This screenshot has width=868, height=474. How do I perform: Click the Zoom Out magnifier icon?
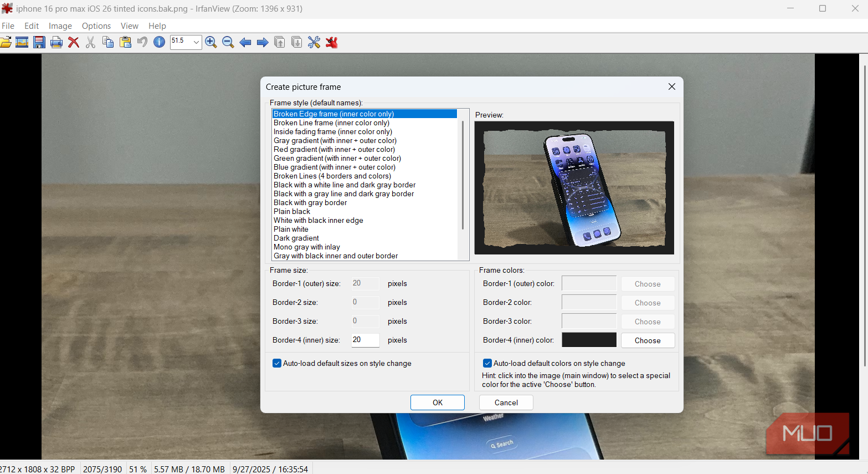[x=228, y=42]
